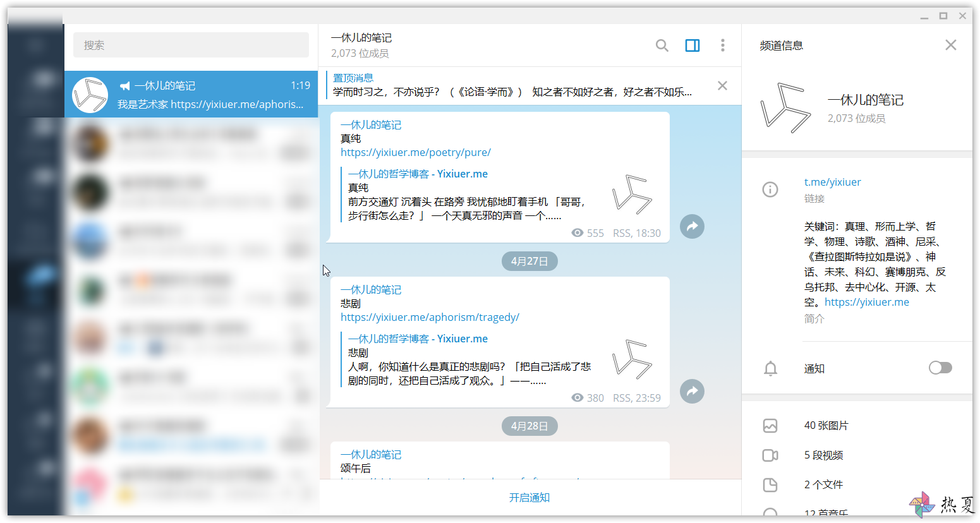The width and height of the screenshot is (980, 523).
Task: Open the yixiuer.me/poetry/pure link
Action: [x=416, y=152]
